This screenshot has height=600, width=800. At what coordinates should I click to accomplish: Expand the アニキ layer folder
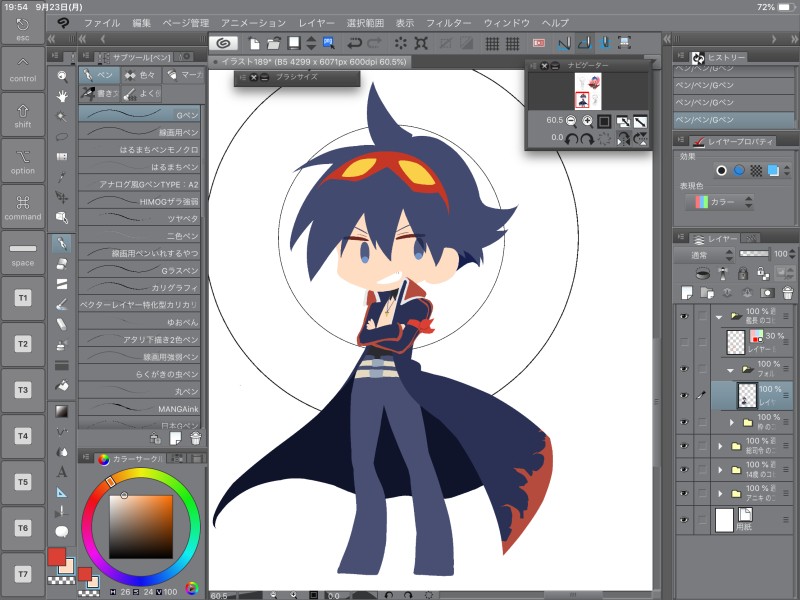click(720, 493)
